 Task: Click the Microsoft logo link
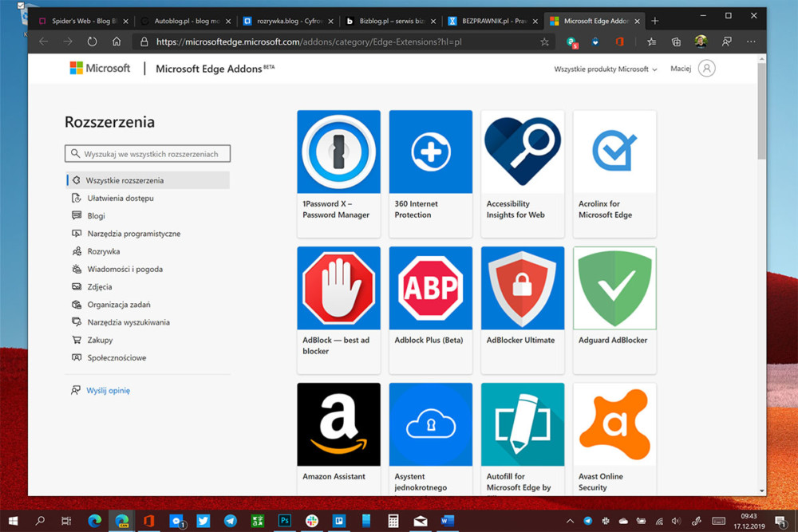(x=100, y=68)
